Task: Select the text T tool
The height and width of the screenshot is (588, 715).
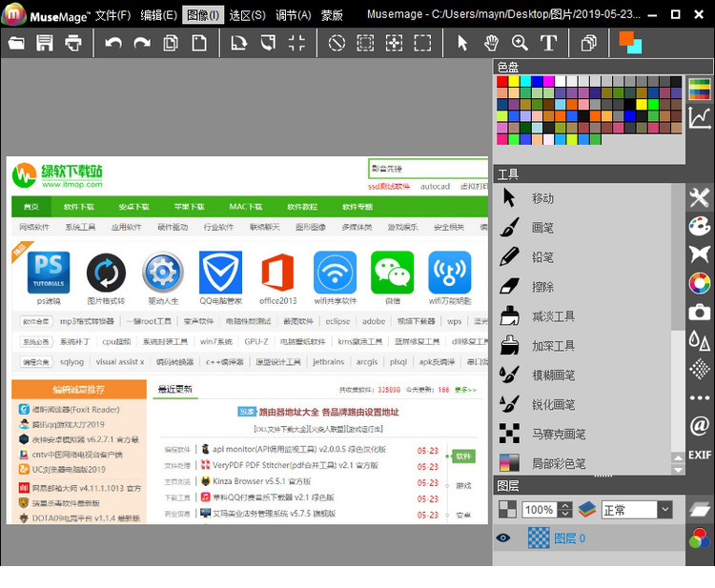Action: click(549, 43)
